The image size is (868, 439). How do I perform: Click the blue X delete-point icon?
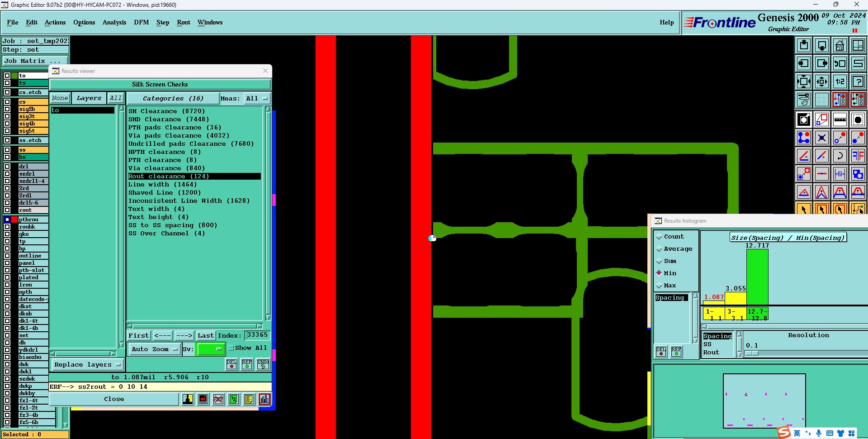pyautogui.click(x=822, y=138)
